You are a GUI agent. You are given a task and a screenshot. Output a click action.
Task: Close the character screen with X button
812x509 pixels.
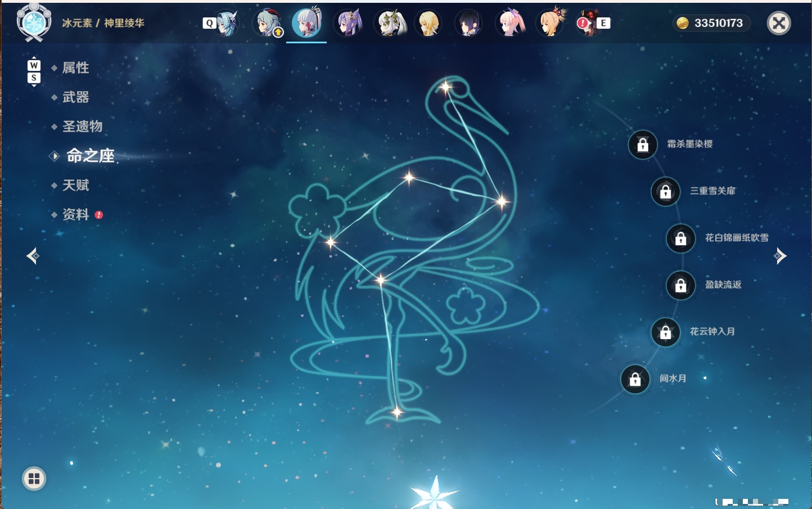[779, 23]
